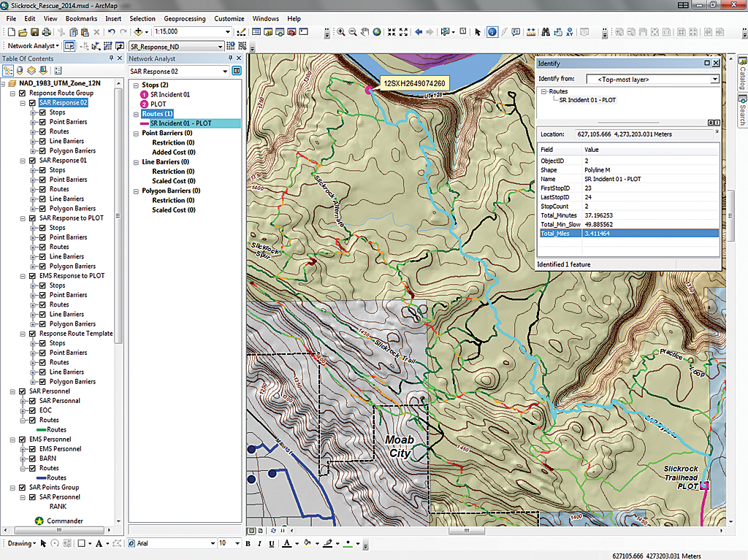Click the Add Data button
This screenshot has width=748, height=560.
[x=138, y=32]
